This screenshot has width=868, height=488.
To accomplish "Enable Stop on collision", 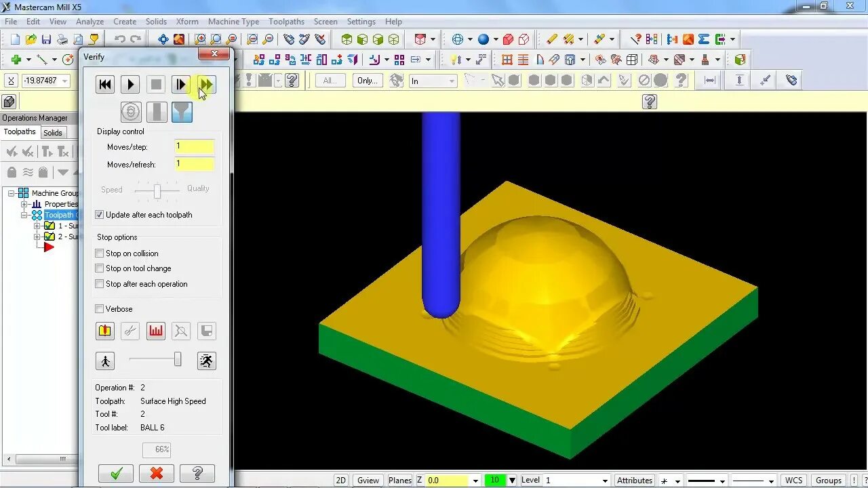I will tap(100, 253).
